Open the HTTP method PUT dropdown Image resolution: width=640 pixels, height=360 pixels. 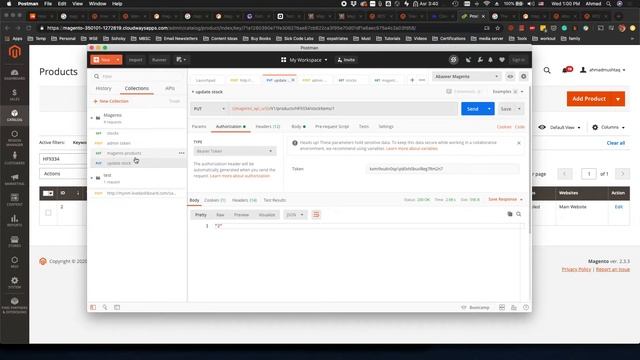[x=209, y=109]
